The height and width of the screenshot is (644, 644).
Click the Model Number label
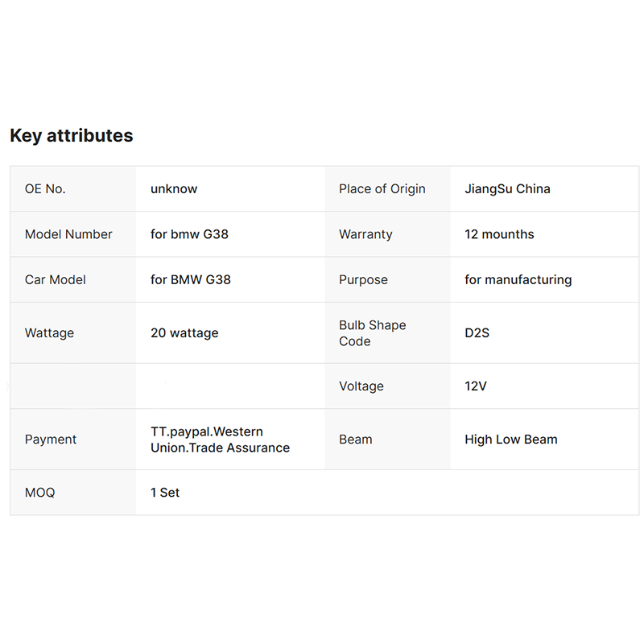point(68,234)
